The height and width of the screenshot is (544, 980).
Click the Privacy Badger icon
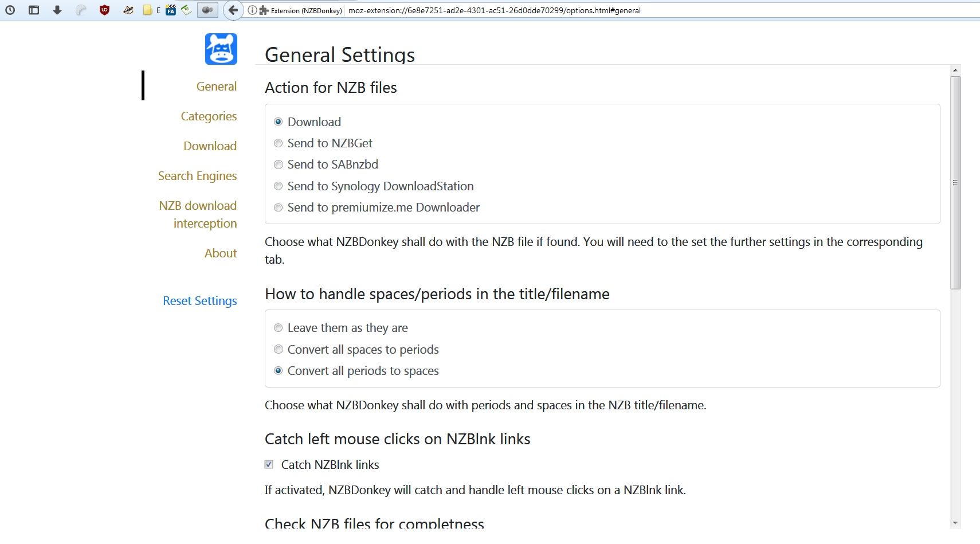[x=128, y=10]
